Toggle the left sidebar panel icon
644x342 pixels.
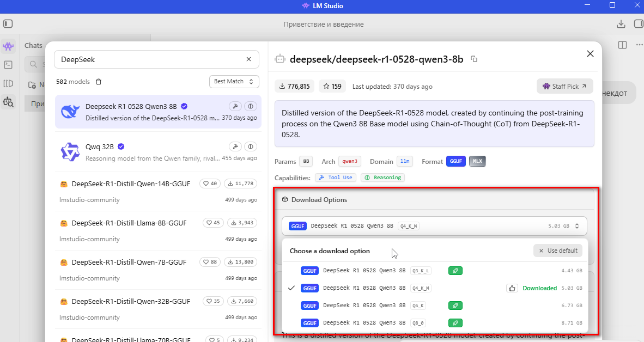click(x=8, y=24)
